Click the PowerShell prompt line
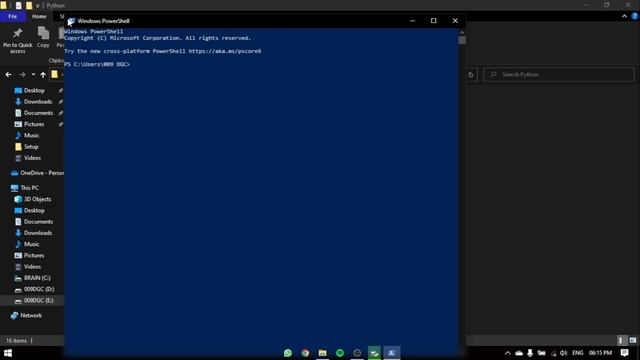This screenshot has width=640, height=360. point(97,64)
